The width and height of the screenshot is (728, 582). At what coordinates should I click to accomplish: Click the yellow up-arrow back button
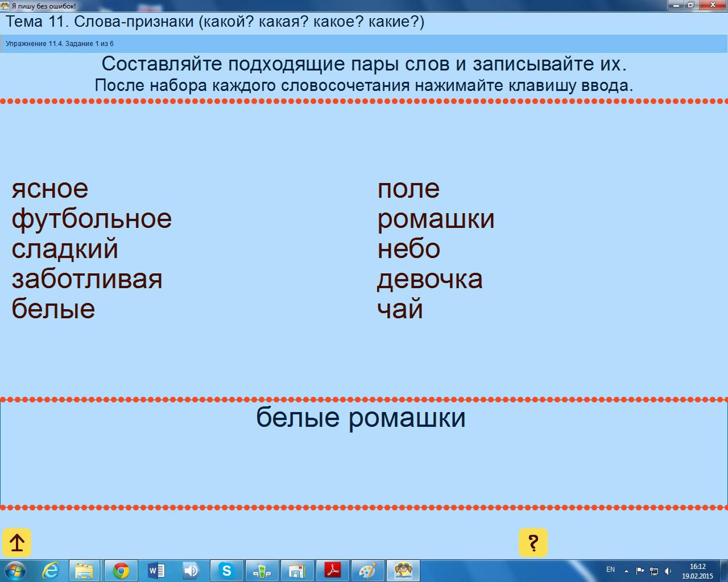(x=17, y=543)
